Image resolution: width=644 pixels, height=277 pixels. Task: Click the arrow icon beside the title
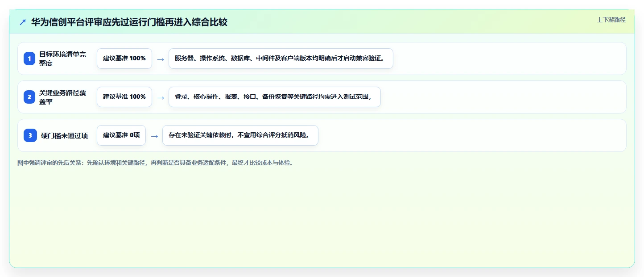tap(23, 22)
